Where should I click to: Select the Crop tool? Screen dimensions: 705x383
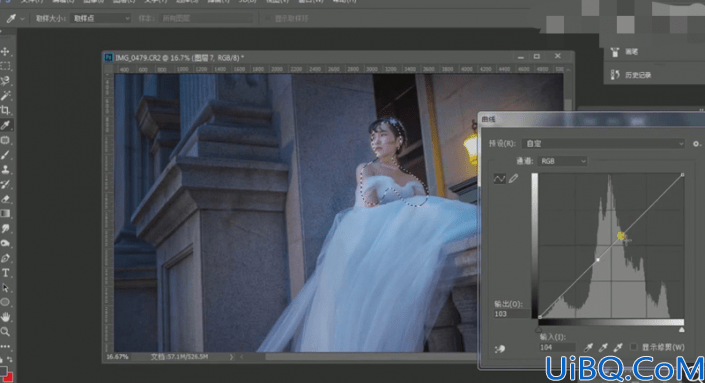point(5,110)
